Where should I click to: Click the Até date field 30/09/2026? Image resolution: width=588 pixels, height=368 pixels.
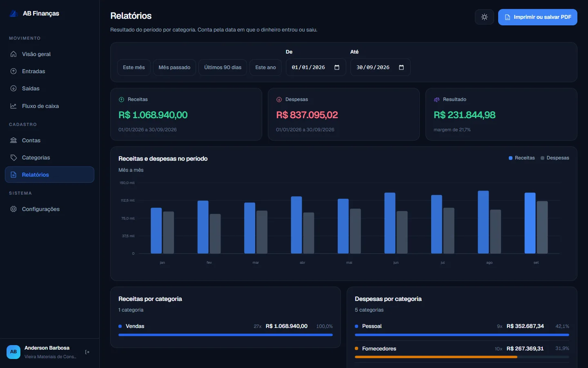click(381, 67)
